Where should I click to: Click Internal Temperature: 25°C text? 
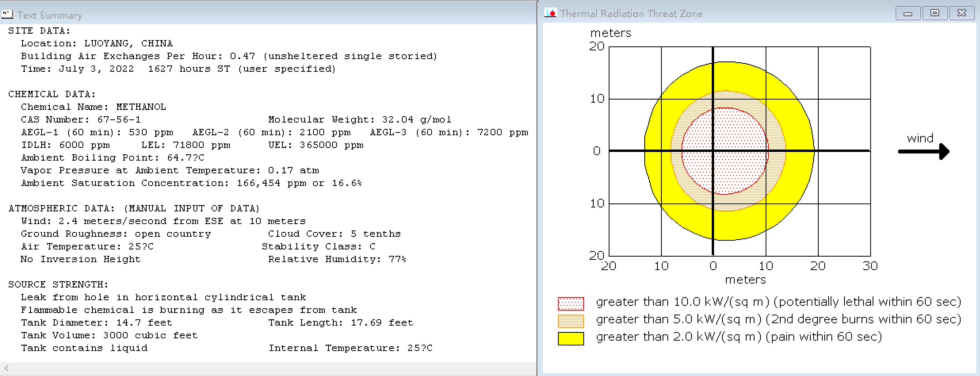351,348
